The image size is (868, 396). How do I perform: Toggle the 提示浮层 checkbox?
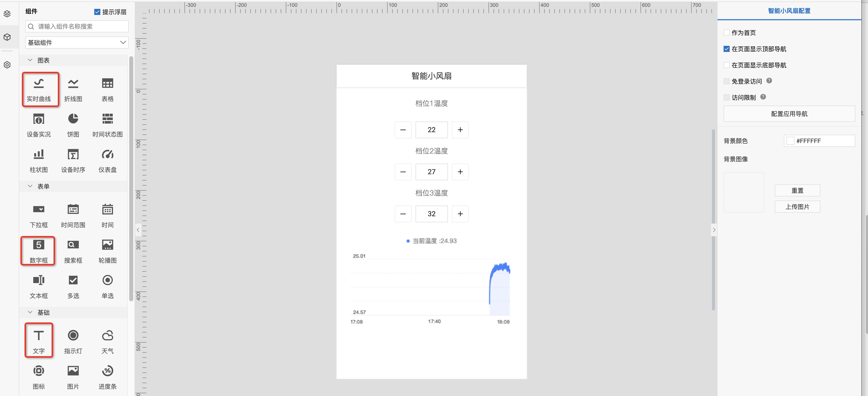pyautogui.click(x=97, y=12)
